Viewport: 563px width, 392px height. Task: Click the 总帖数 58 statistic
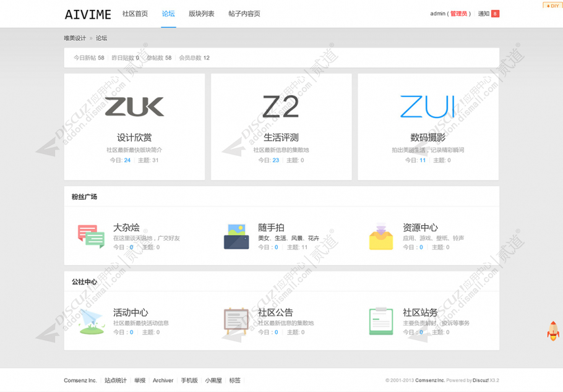tap(159, 58)
